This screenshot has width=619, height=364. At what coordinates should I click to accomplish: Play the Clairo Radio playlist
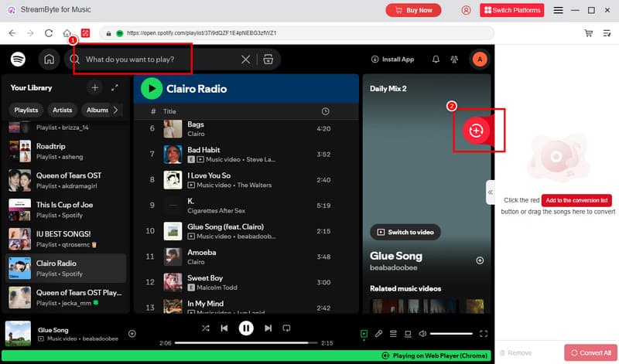coord(152,89)
